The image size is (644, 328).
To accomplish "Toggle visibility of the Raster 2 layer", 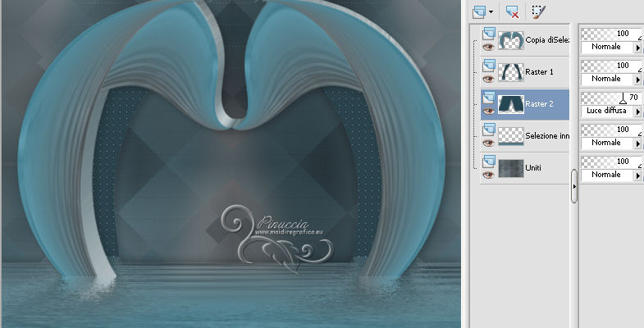I will (488, 112).
